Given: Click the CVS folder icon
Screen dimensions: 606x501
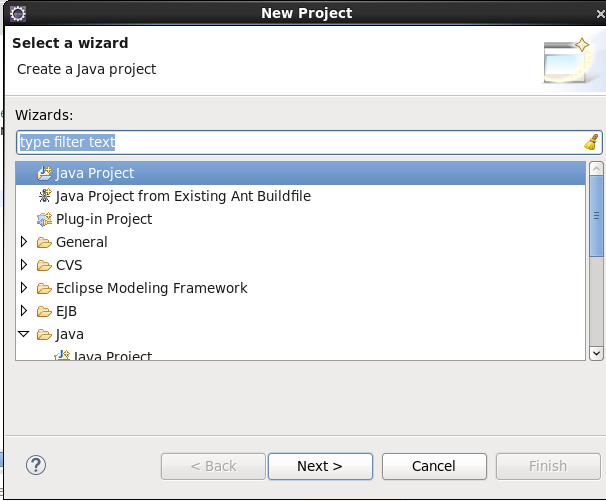Looking at the screenshot, I should [44, 265].
